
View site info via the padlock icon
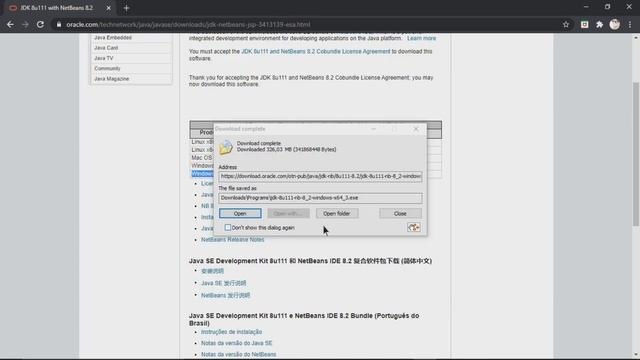click(x=59, y=24)
